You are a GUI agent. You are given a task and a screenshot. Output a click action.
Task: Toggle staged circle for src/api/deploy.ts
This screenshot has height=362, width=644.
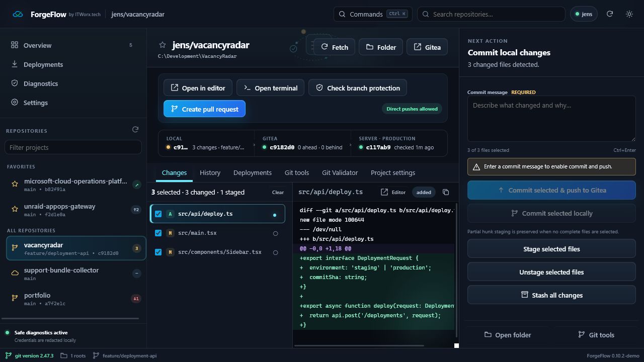(x=275, y=215)
